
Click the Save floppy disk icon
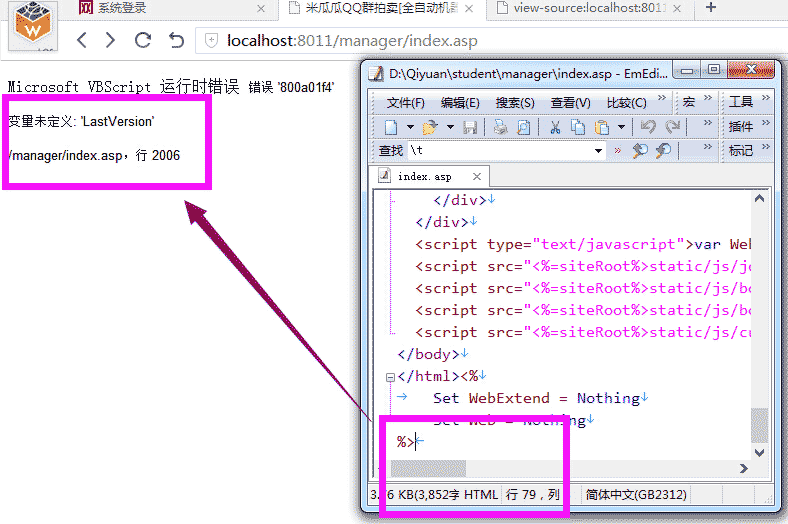coord(470,127)
